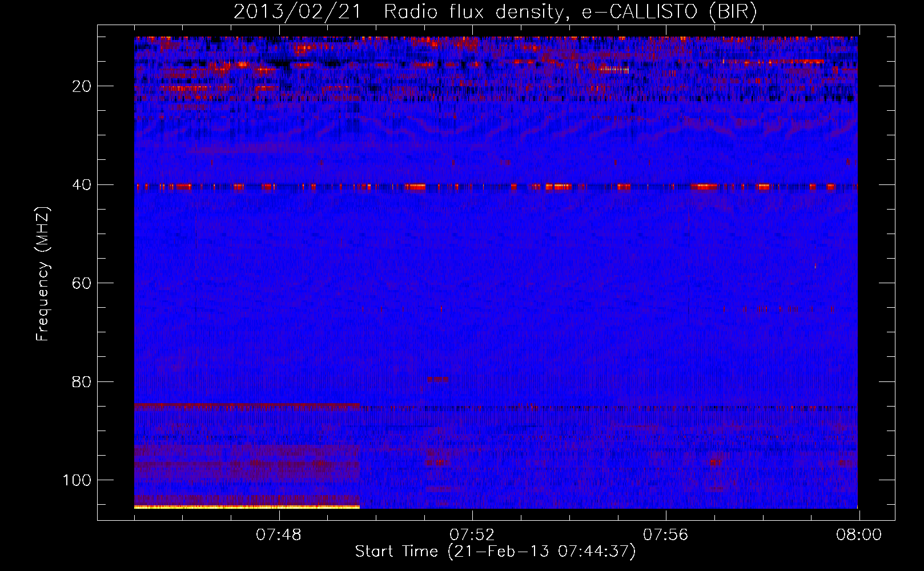The image size is (924, 571).
Task: Click the 20 MHz tick label
Action: pyautogui.click(x=82, y=86)
